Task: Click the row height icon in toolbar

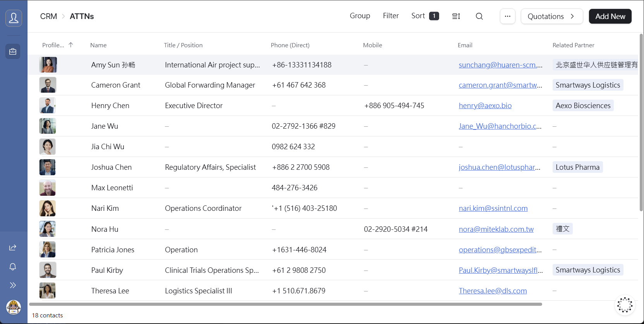Action: [x=456, y=16]
